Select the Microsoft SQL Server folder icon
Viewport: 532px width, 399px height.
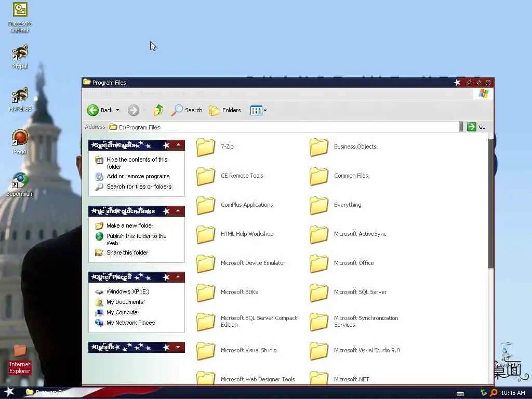click(319, 292)
